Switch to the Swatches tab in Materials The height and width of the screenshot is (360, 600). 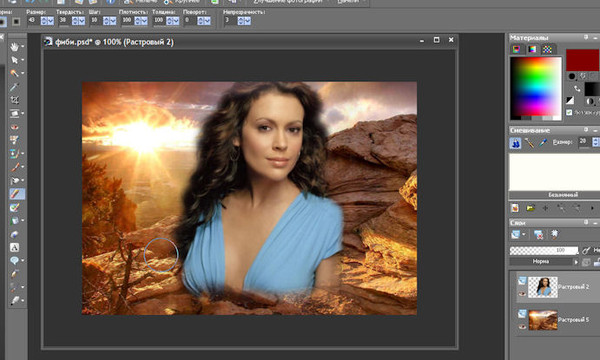(547, 49)
